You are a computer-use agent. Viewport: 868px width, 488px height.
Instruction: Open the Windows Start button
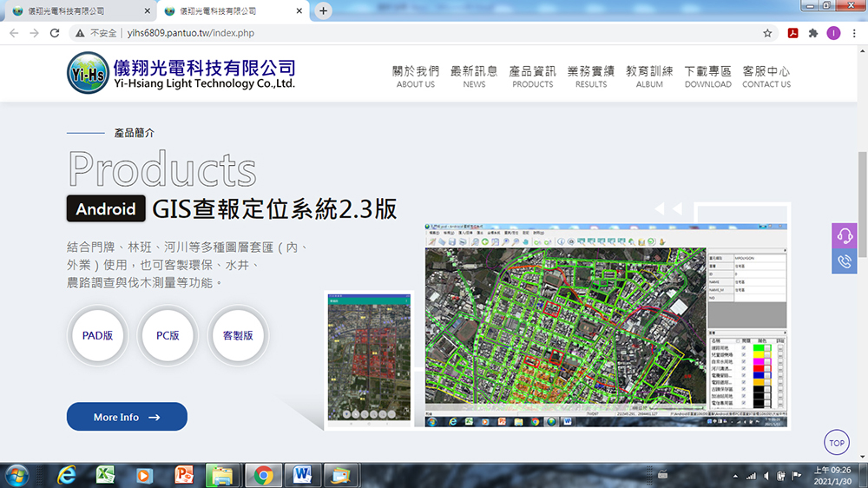(x=17, y=475)
